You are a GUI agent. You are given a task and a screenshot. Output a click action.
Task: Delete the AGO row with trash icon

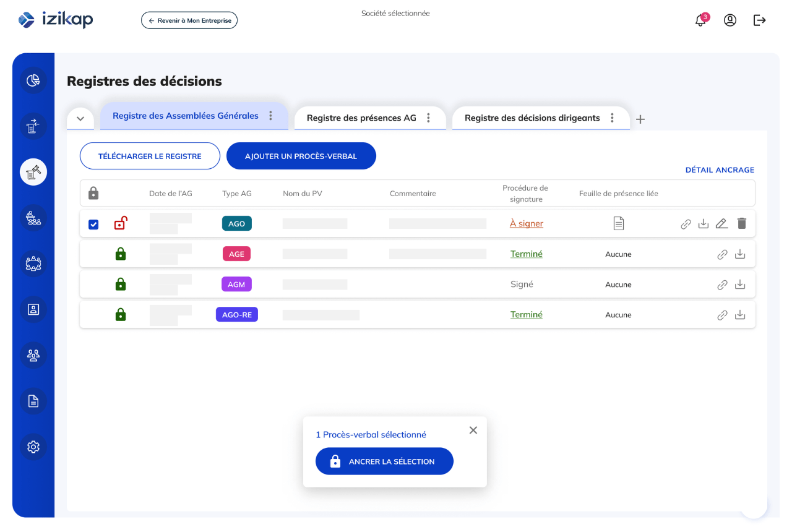click(x=742, y=224)
